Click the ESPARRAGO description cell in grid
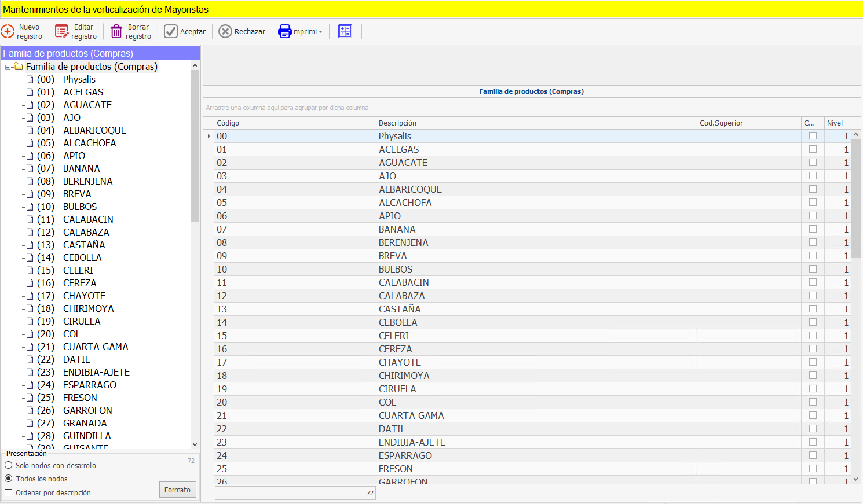Viewport: 863px width, 504px height. [536, 455]
